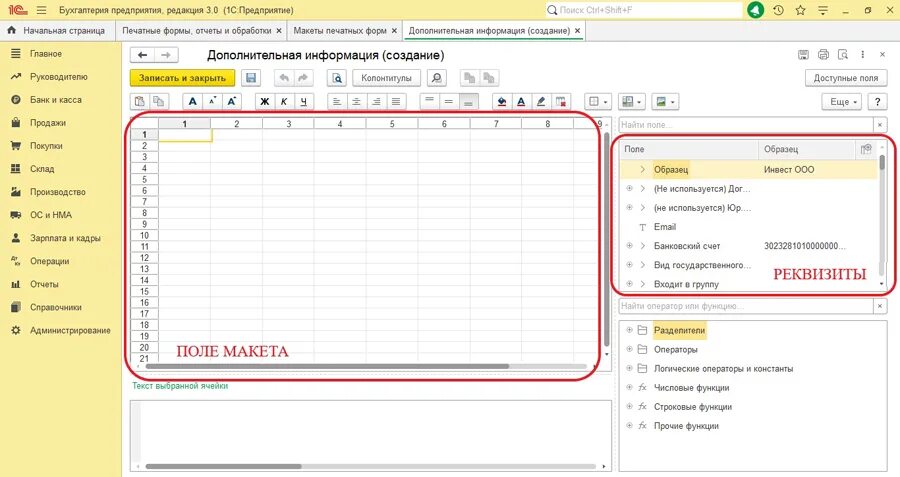Screen dimensions: 900x477
Task: Increase font size with the A-up icon
Action: 232,102
